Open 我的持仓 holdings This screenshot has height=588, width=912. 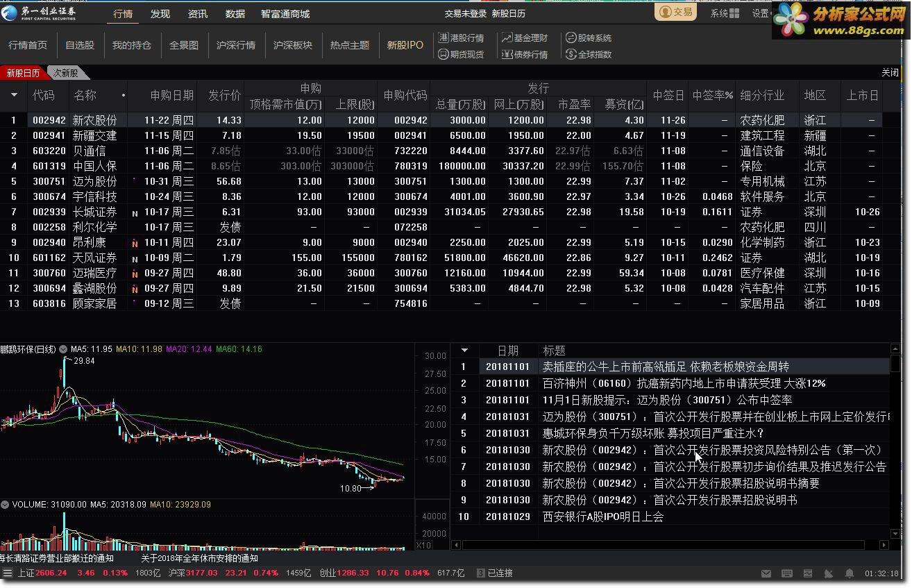click(x=132, y=45)
